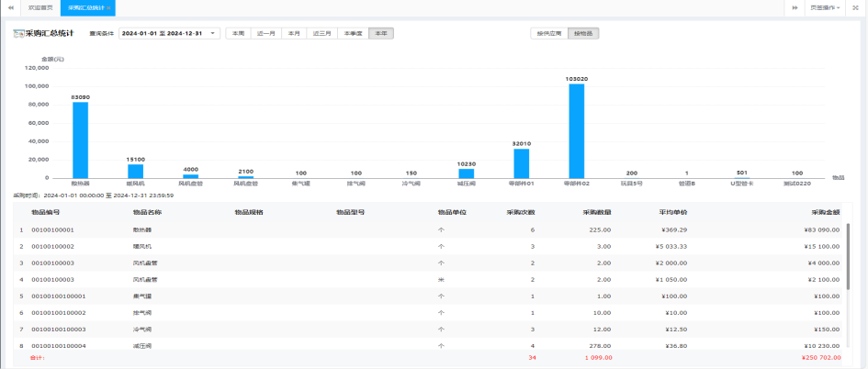Group statistics 按物品
The image size is (868, 369).
tap(583, 33)
